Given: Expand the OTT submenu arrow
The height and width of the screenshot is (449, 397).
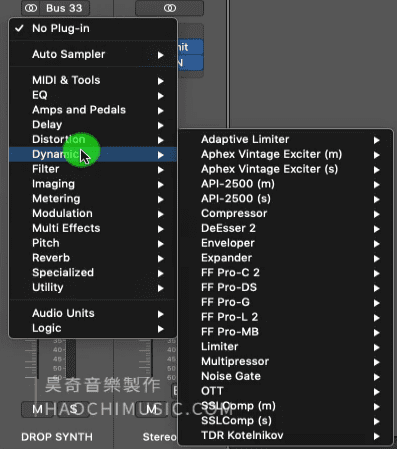Looking at the screenshot, I should pos(377,392).
